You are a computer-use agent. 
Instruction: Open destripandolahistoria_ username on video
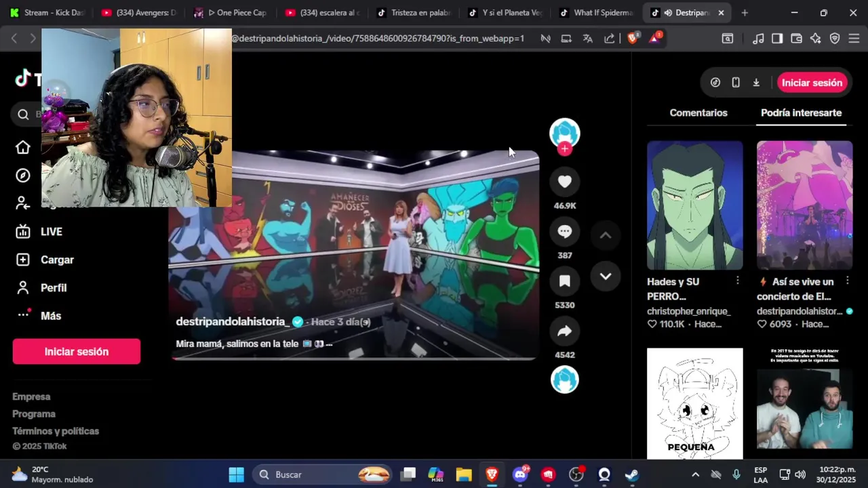[x=233, y=322]
